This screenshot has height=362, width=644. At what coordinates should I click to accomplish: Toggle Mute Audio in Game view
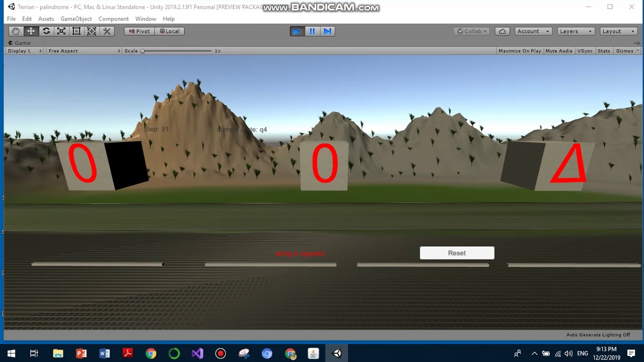[558, 51]
